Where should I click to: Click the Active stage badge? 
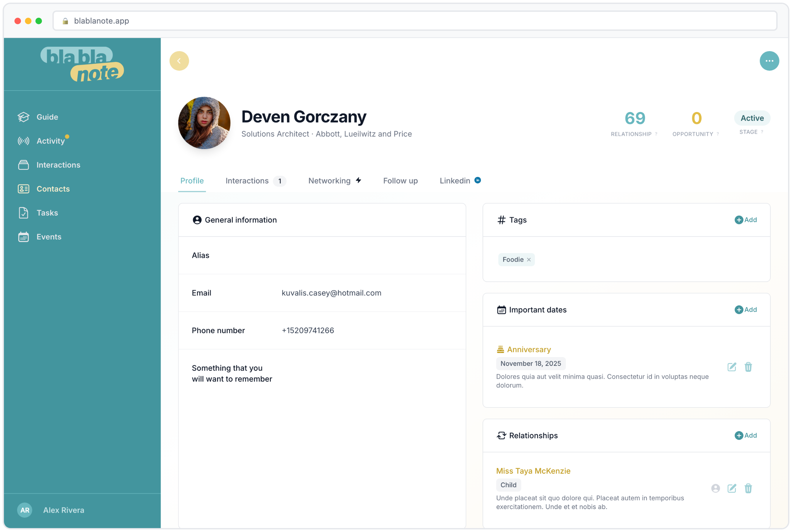coord(752,118)
